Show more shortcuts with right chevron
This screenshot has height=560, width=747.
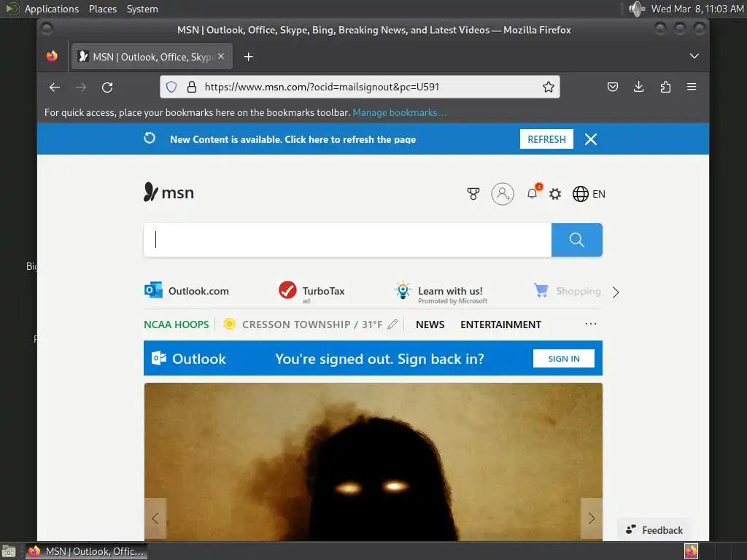616,292
